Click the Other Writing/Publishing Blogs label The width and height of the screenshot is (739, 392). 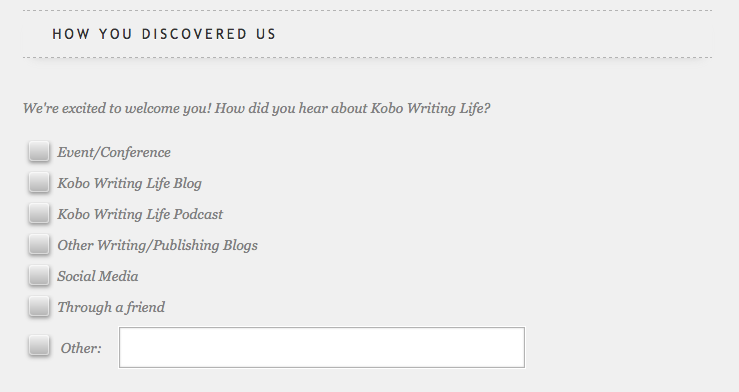pyautogui.click(x=157, y=245)
